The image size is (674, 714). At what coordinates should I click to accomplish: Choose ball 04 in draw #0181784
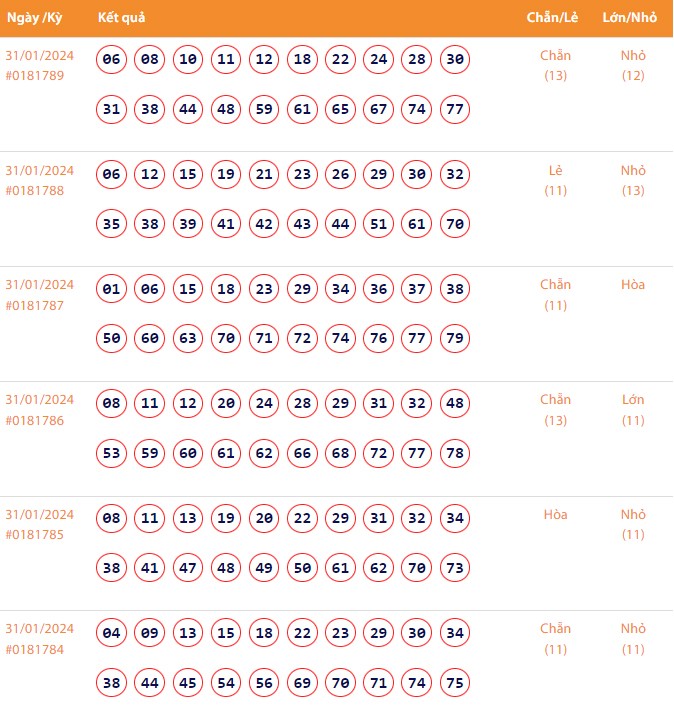(x=112, y=633)
